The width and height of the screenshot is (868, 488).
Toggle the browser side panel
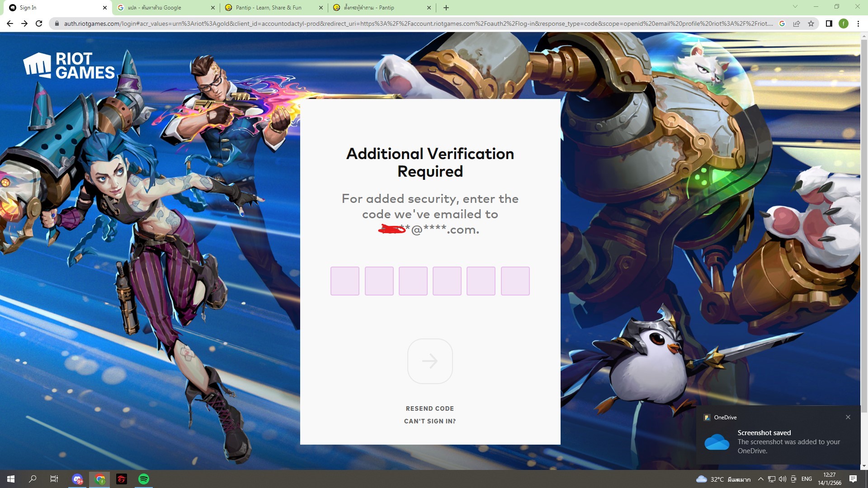click(x=829, y=23)
